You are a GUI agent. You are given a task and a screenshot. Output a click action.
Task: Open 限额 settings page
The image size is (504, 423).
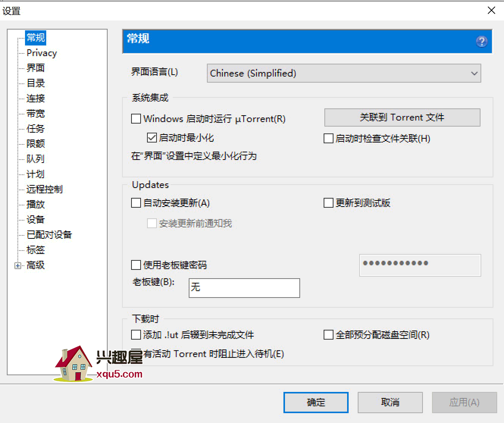coord(36,144)
